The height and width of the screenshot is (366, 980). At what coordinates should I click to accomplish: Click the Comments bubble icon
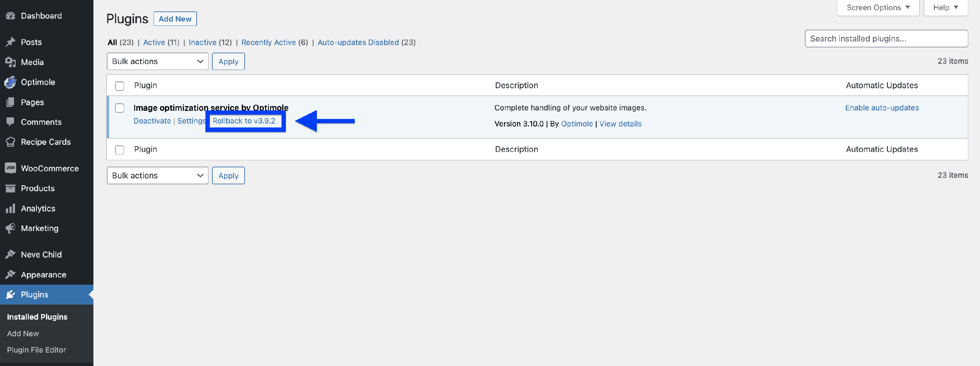[10, 122]
